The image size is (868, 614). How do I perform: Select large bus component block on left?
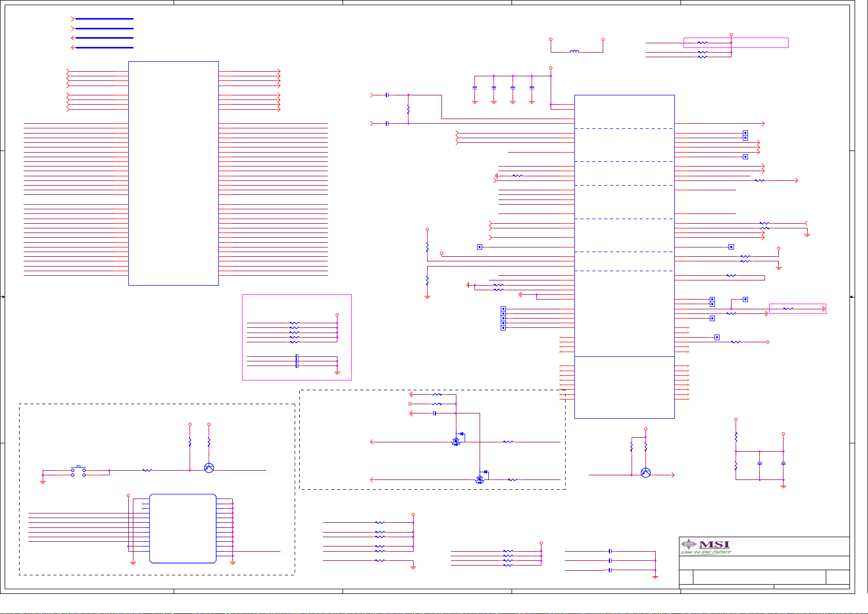pyautogui.click(x=174, y=173)
